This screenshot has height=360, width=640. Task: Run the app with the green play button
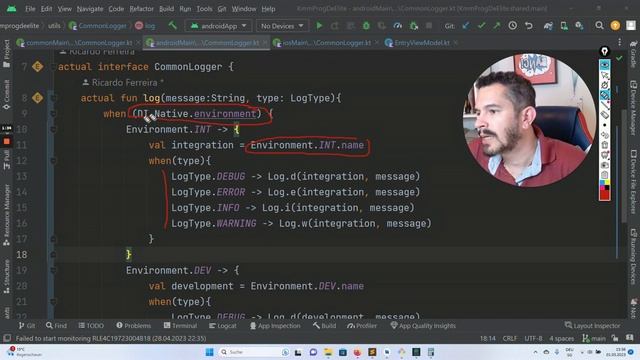click(x=319, y=26)
